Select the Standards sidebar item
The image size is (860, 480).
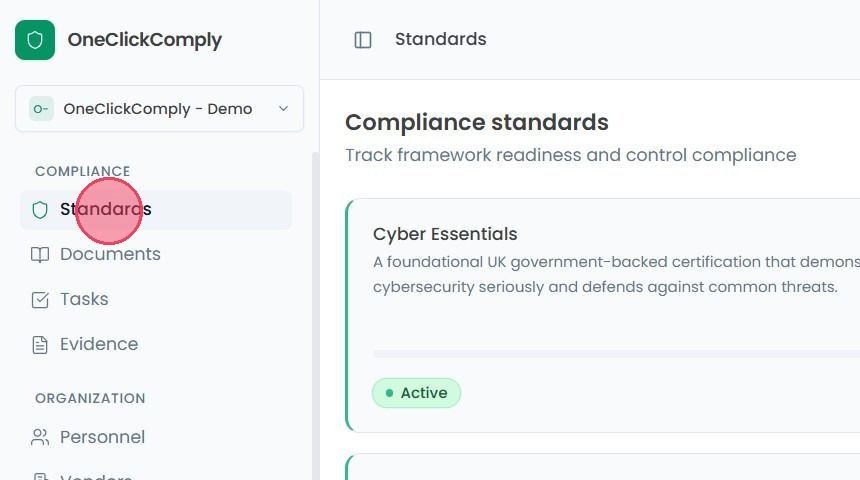click(156, 210)
